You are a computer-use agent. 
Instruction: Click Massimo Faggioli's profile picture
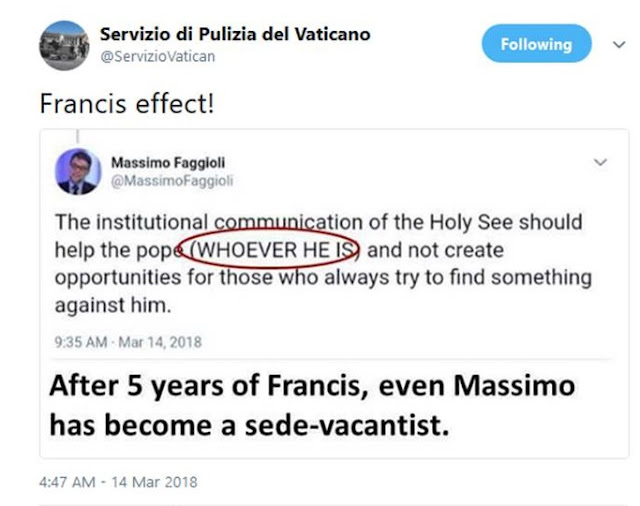click(76, 171)
